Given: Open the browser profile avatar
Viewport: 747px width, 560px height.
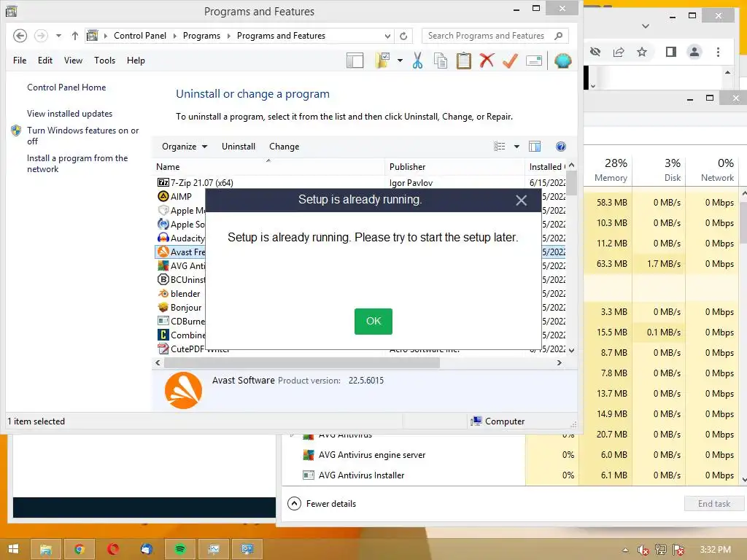Looking at the screenshot, I should (694, 52).
